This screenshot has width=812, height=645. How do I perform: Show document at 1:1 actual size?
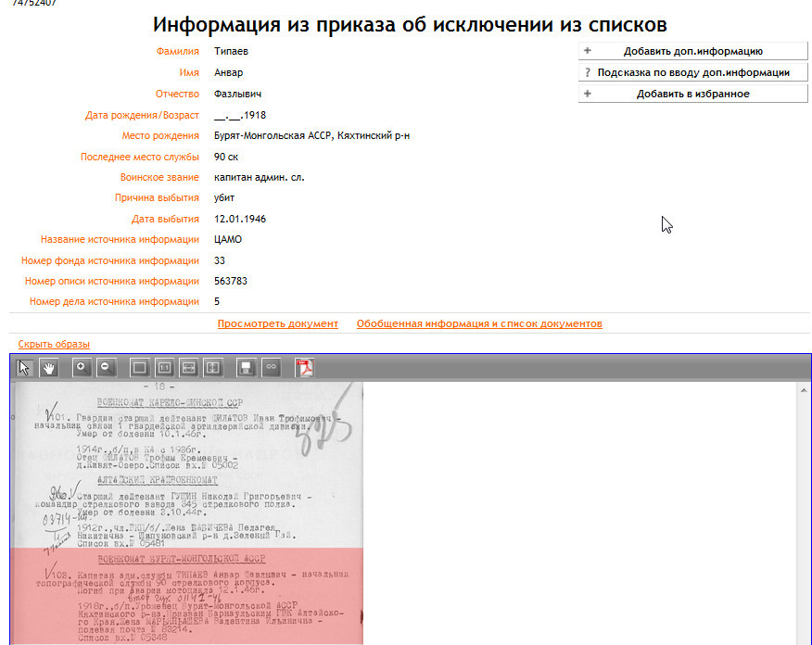(164, 368)
